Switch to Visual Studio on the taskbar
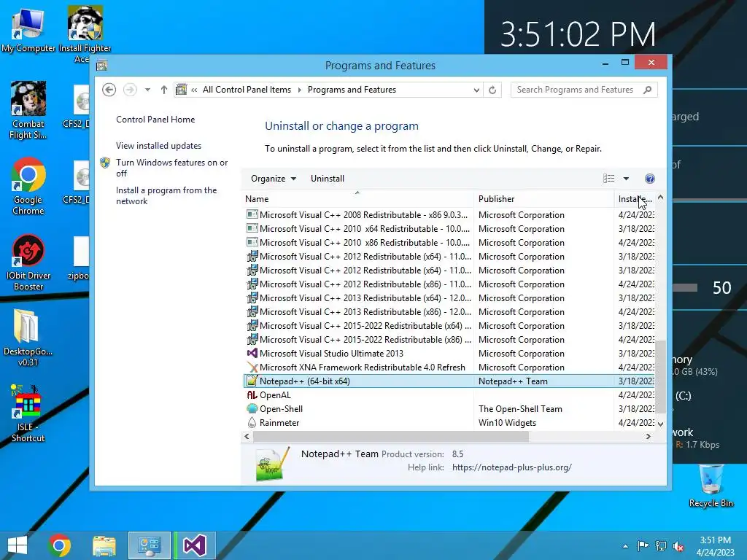Viewport: 747px width, 560px height. (194, 545)
